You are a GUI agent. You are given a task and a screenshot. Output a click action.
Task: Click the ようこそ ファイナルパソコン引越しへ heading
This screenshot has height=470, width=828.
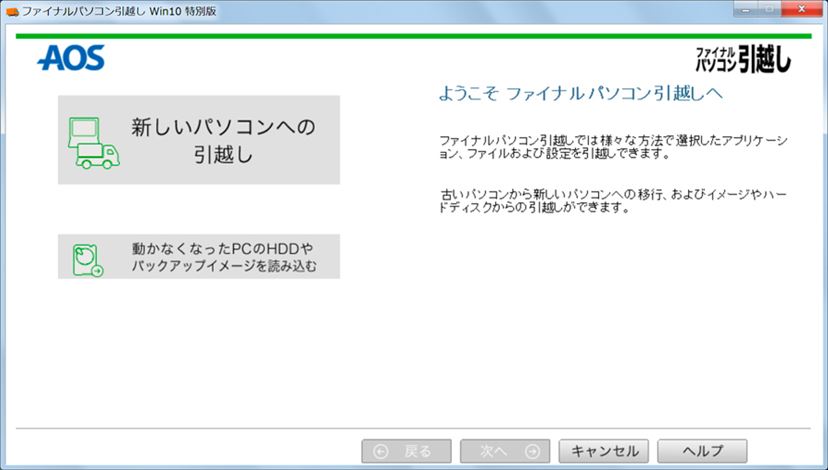tap(580, 94)
